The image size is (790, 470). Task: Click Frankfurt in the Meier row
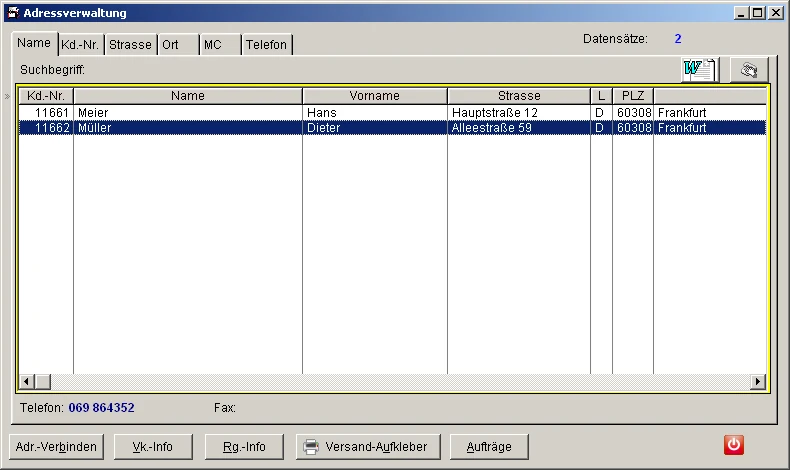[682, 112]
